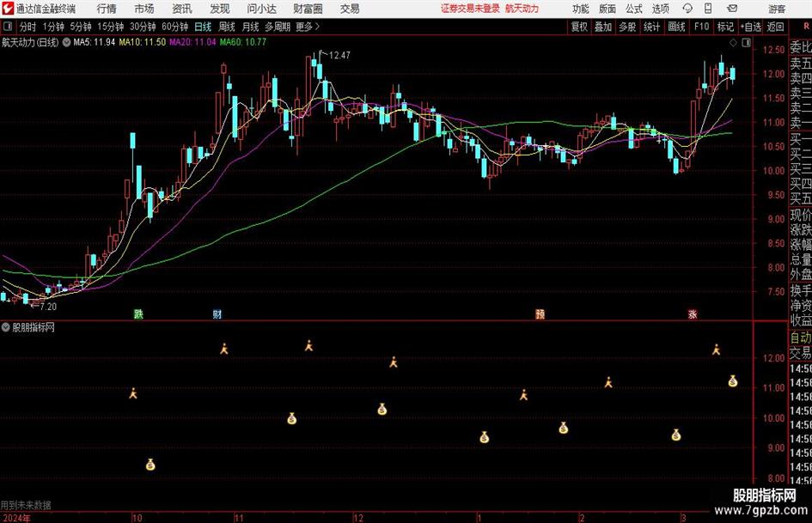Click the rightmost money bag signal icon

point(733,381)
